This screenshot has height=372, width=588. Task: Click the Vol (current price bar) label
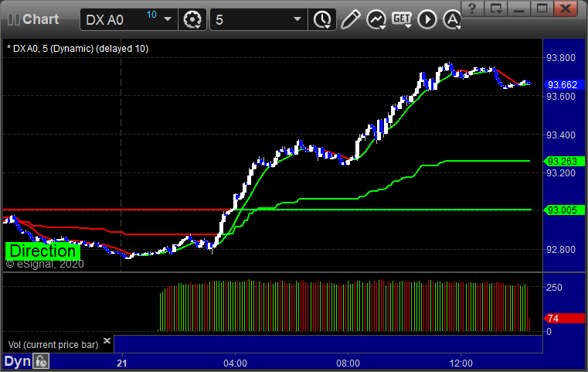[x=53, y=345]
